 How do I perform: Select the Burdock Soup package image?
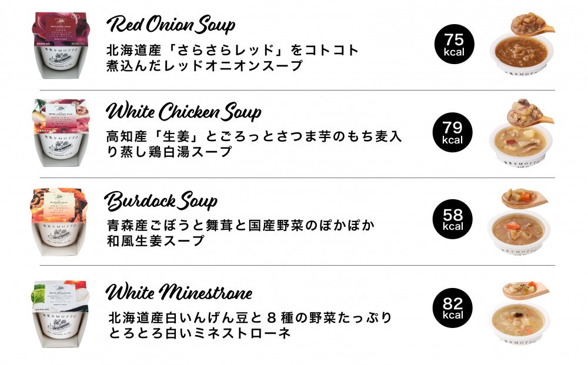[59, 222]
